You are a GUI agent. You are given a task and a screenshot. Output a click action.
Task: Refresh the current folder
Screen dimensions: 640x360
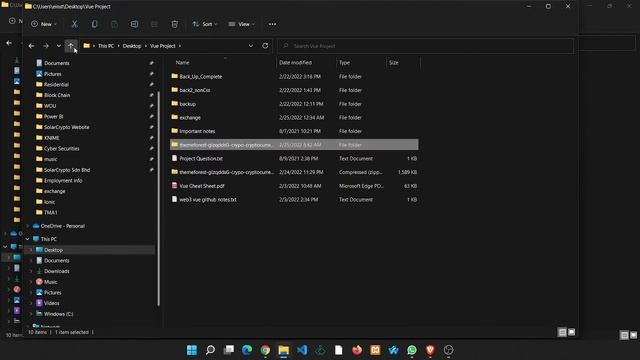point(265,46)
